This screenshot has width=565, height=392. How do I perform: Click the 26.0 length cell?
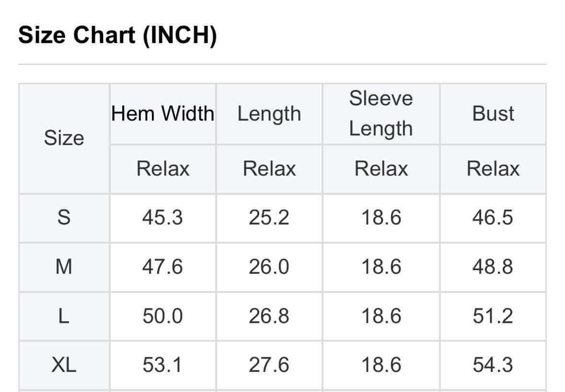point(269,267)
